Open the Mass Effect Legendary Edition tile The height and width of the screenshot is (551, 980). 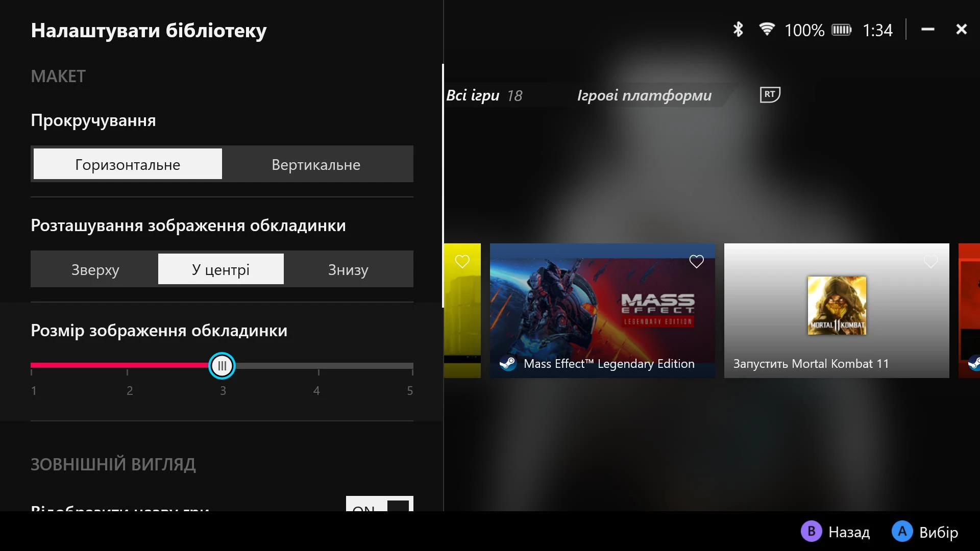coord(602,311)
